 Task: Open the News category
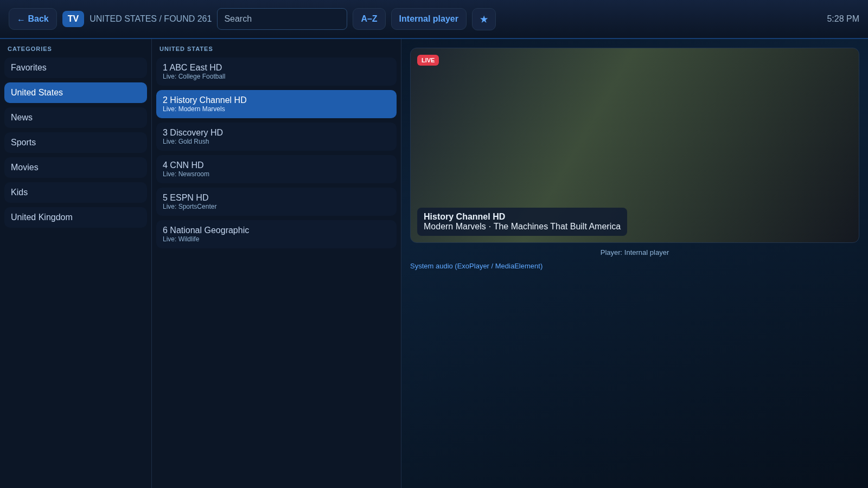coord(75,118)
